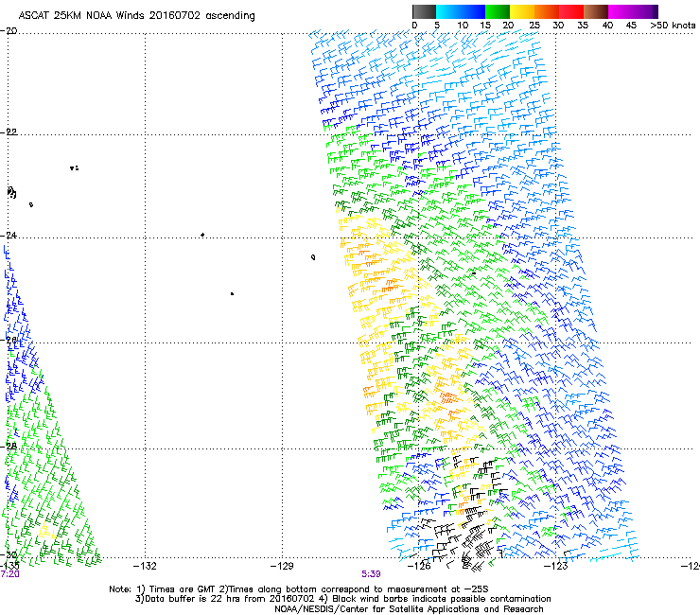This screenshot has height=615, width=700.
Task: Click the '10' label on the color scale
Action: 463,26
